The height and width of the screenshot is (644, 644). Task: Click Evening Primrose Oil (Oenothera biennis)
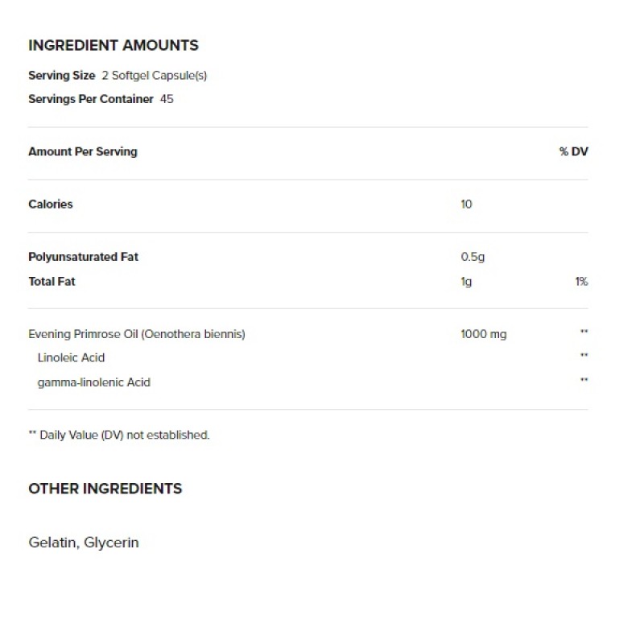point(137,334)
